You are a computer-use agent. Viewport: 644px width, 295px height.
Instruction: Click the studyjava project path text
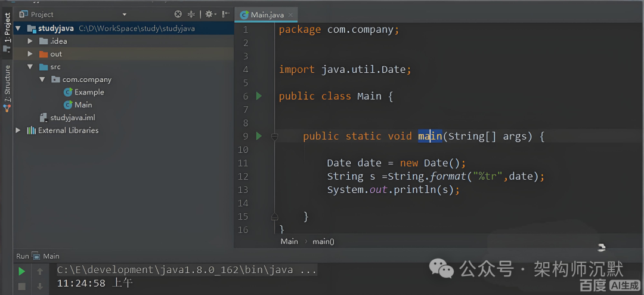pyautogui.click(x=137, y=29)
